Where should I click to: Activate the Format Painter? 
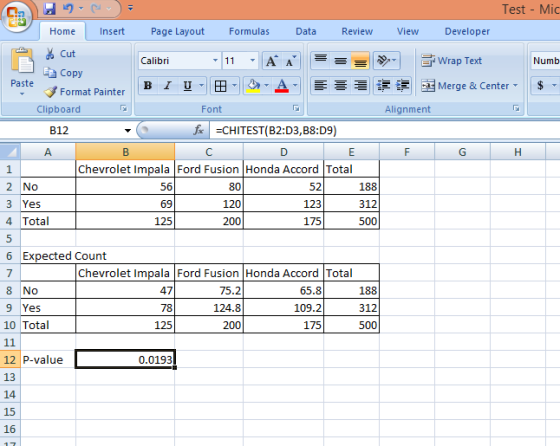pyautogui.click(x=84, y=92)
